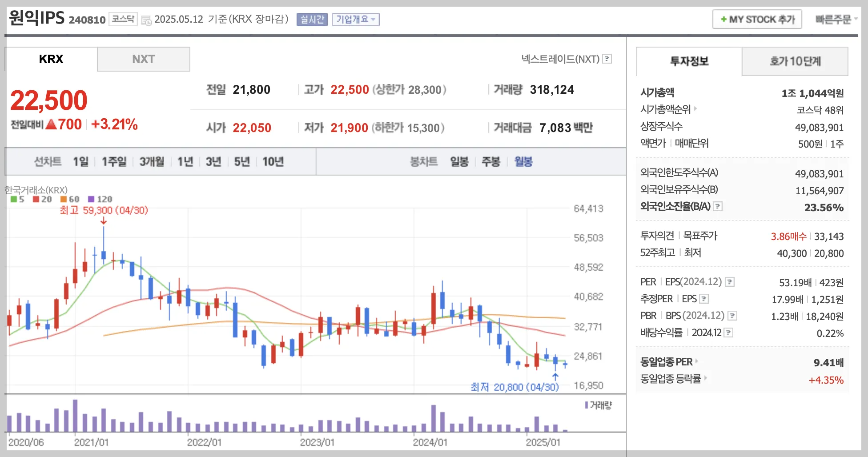
Task: Click the 최고 59,300 (04/30) chart marker
Action: [104, 210]
